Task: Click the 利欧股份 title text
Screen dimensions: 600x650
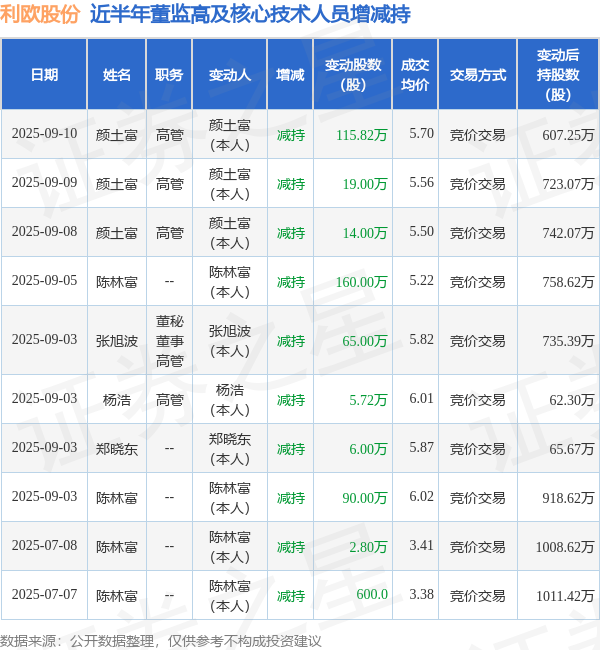Action: tap(40, 14)
